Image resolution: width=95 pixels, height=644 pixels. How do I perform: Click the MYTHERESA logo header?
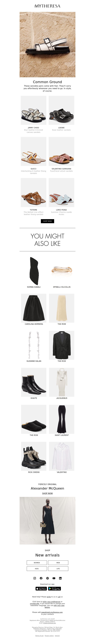tap(47, 6)
